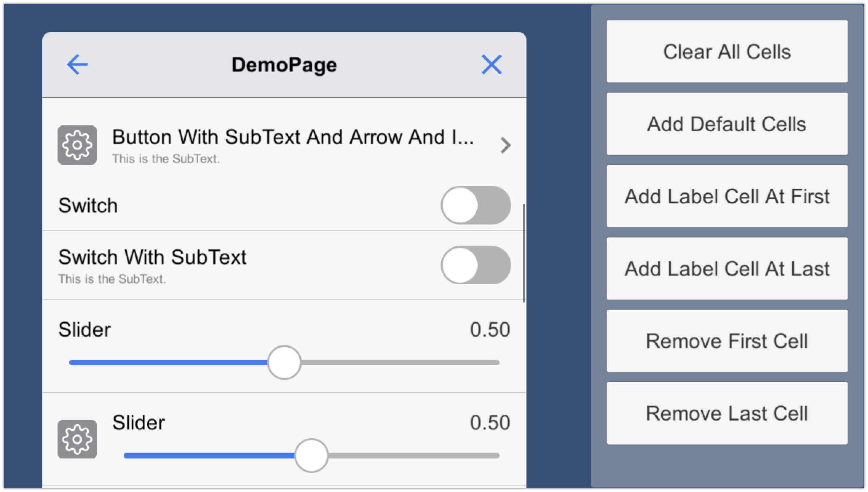Close DemoPage using the X icon
This screenshot has width=868, height=492.
click(x=491, y=65)
